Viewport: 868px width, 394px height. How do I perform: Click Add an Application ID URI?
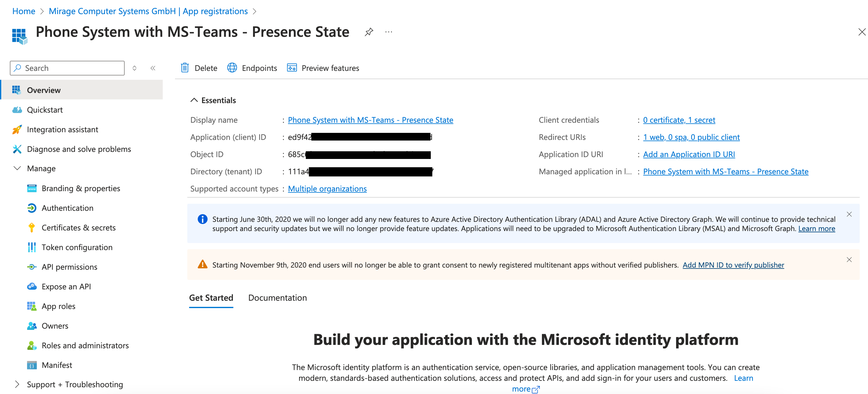pyautogui.click(x=689, y=154)
